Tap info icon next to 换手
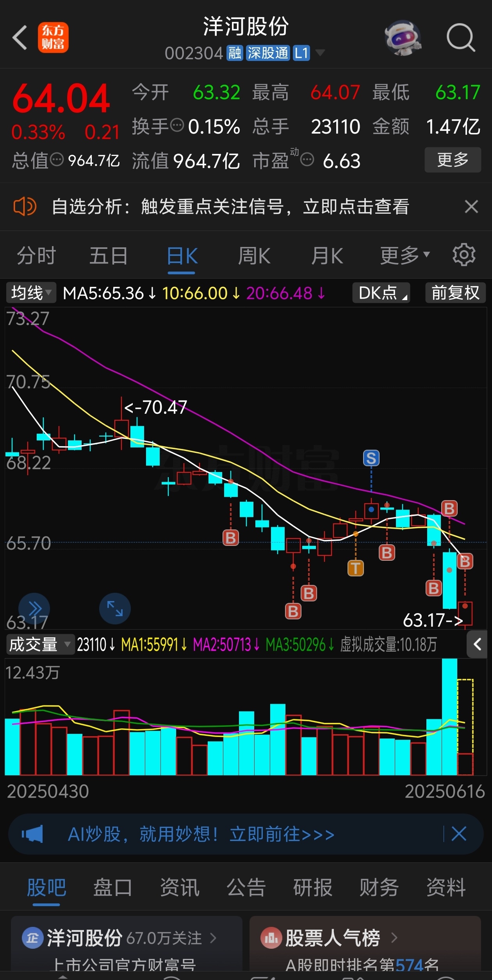Image resolution: width=492 pixels, height=980 pixels. (177, 125)
